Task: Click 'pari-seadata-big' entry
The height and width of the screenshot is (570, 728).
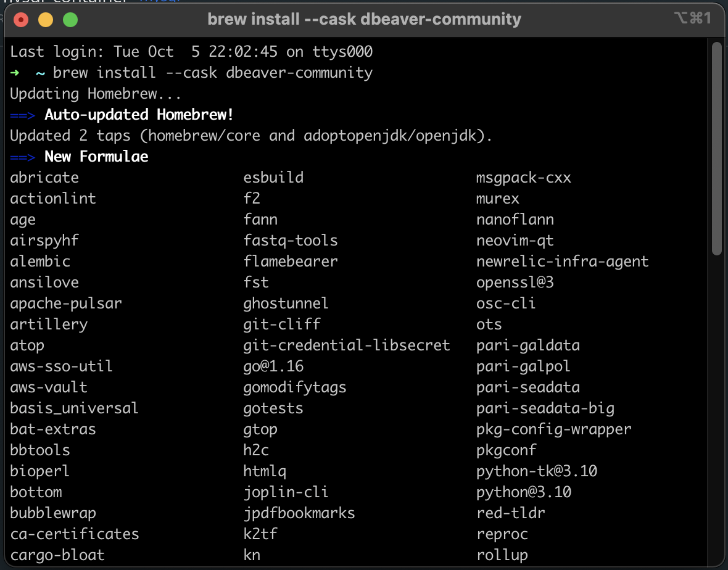Action: point(545,408)
